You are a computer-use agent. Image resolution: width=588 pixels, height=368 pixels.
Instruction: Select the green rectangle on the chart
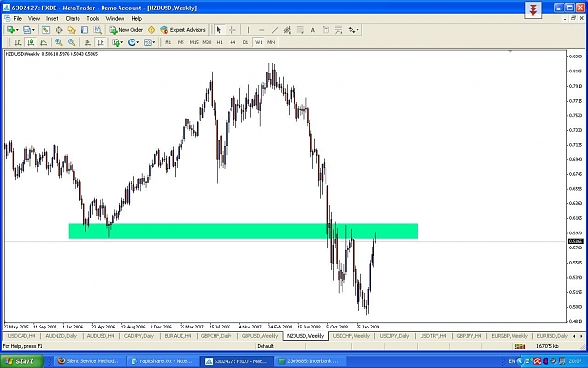coord(243,232)
